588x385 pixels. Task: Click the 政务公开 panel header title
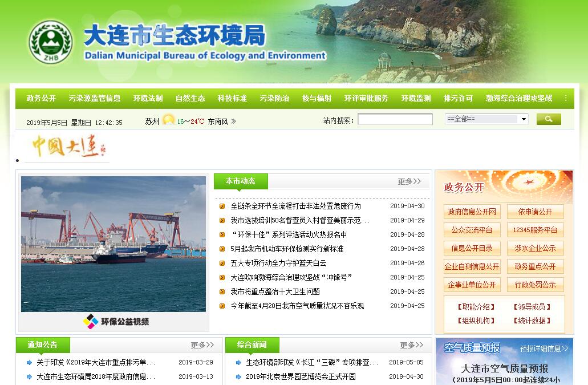tap(464, 188)
